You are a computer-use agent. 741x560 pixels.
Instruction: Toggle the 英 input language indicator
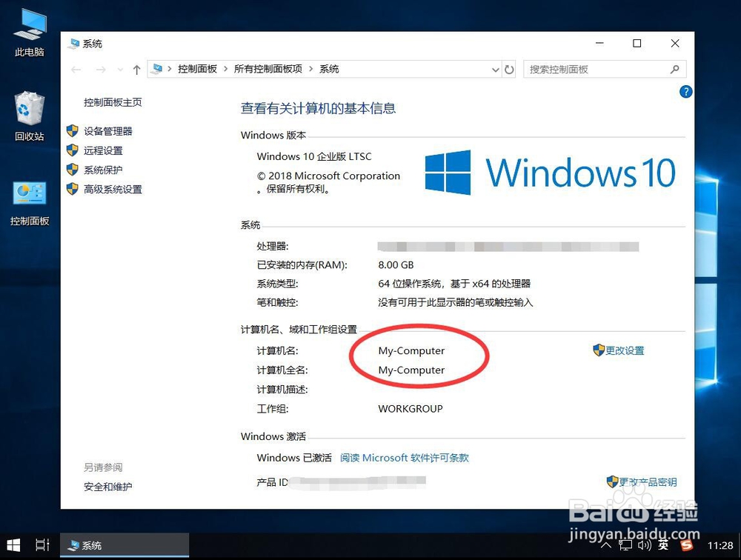point(663,545)
